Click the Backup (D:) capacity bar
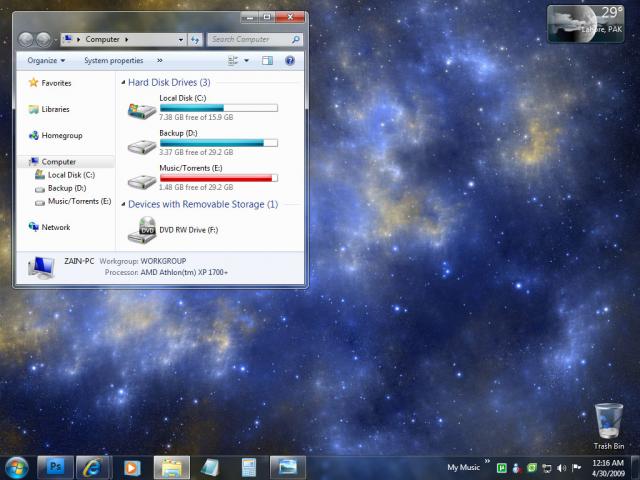Viewport: 640px width, 480px height. click(218, 143)
